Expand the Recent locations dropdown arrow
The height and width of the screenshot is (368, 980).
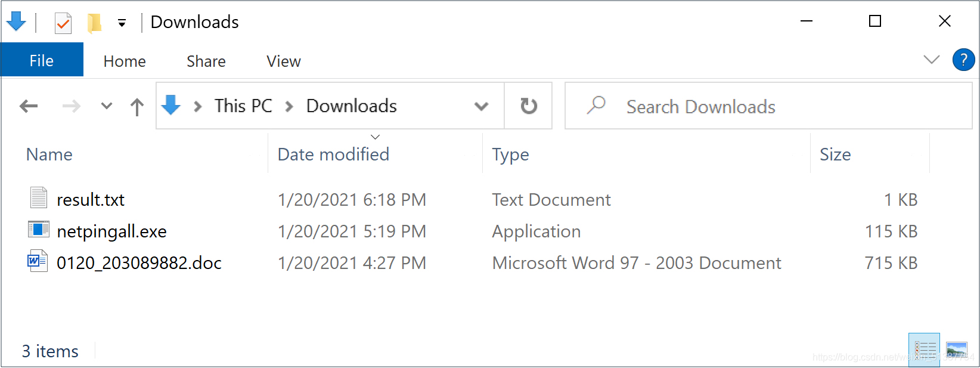point(107,107)
